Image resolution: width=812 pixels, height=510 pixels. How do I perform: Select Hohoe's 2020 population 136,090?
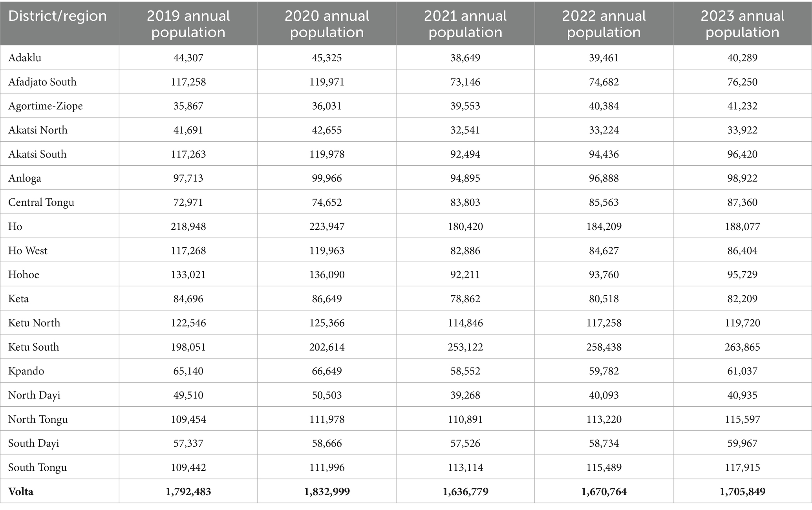pyautogui.click(x=327, y=274)
